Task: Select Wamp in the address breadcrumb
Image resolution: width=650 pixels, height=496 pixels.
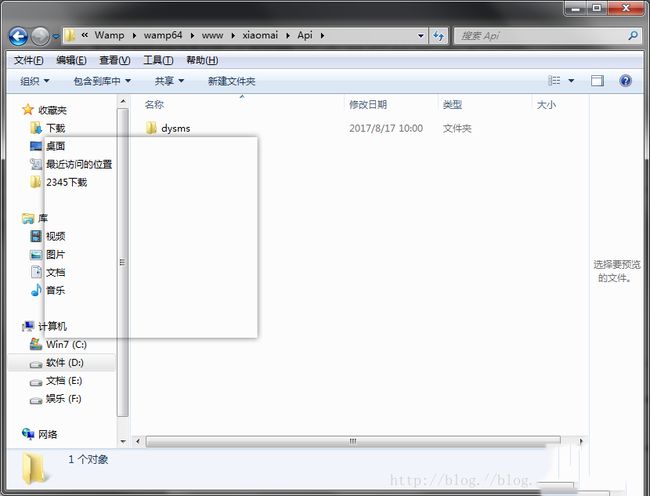Action: [x=109, y=35]
